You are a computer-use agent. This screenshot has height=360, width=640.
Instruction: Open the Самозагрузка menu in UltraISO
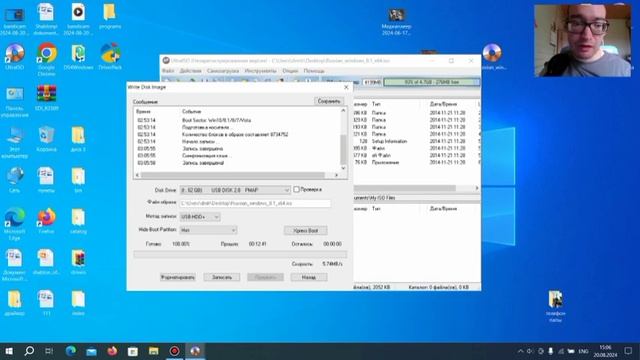223,71
